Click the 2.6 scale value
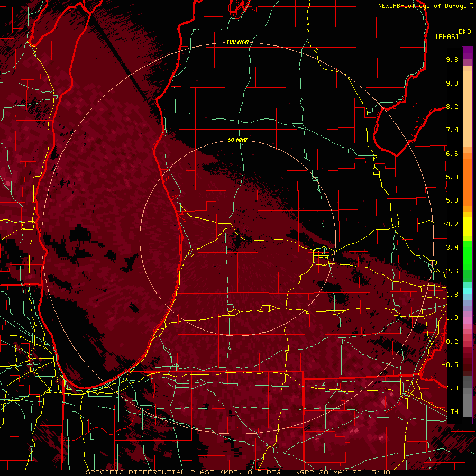This screenshot has width=476, height=476. 452,271
